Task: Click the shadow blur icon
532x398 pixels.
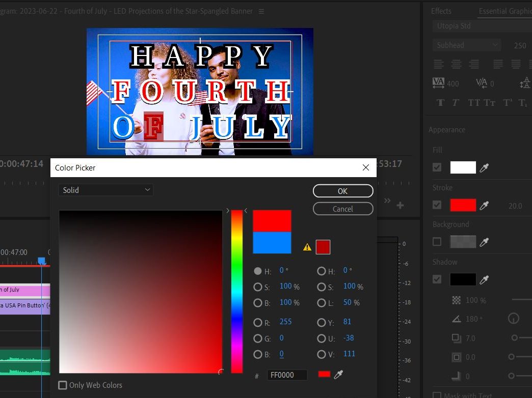Action: point(457,376)
